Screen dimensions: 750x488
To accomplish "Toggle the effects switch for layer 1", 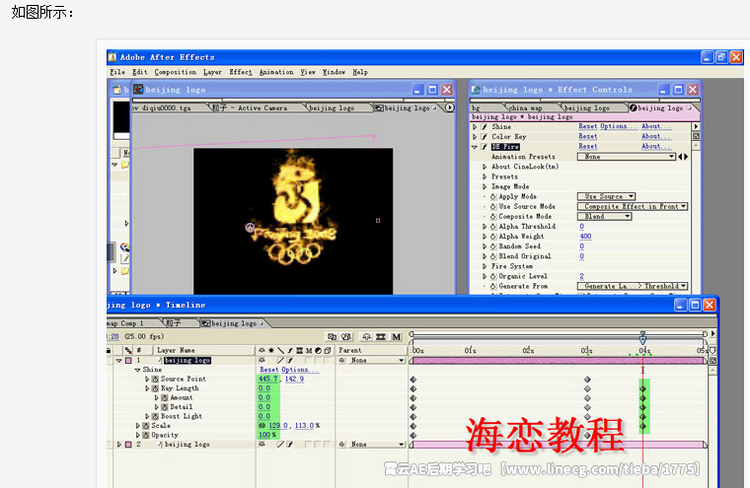I will pos(290,360).
